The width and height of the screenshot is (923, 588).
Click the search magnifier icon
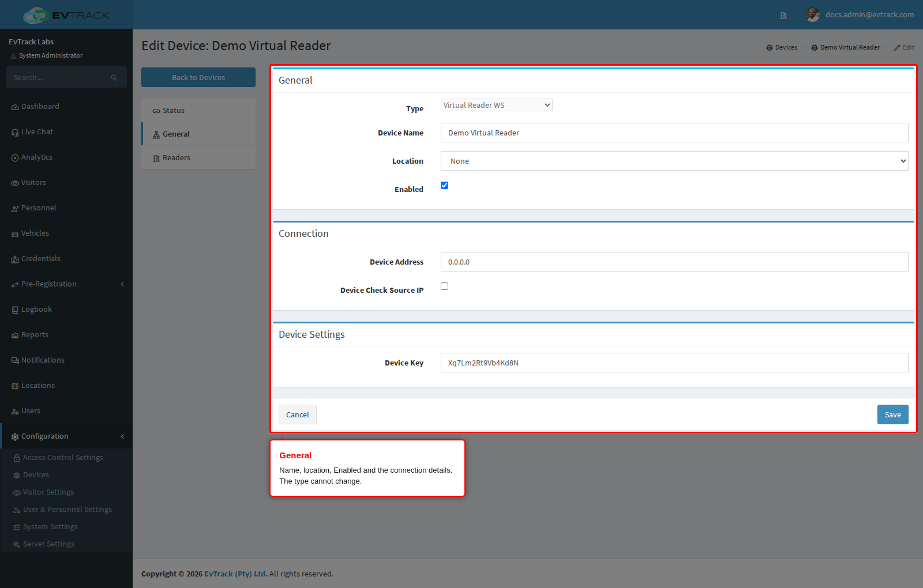114,78
